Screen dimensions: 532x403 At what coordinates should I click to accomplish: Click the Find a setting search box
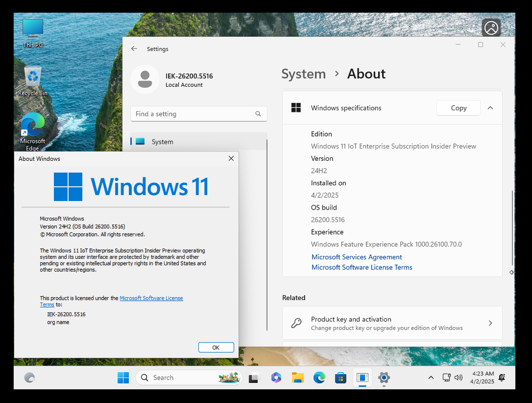pos(198,114)
